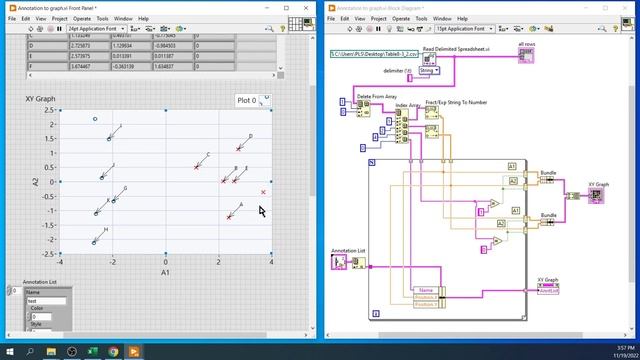Open Operate menu in Front Panel window
640x360 pixels.
click(82, 19)
